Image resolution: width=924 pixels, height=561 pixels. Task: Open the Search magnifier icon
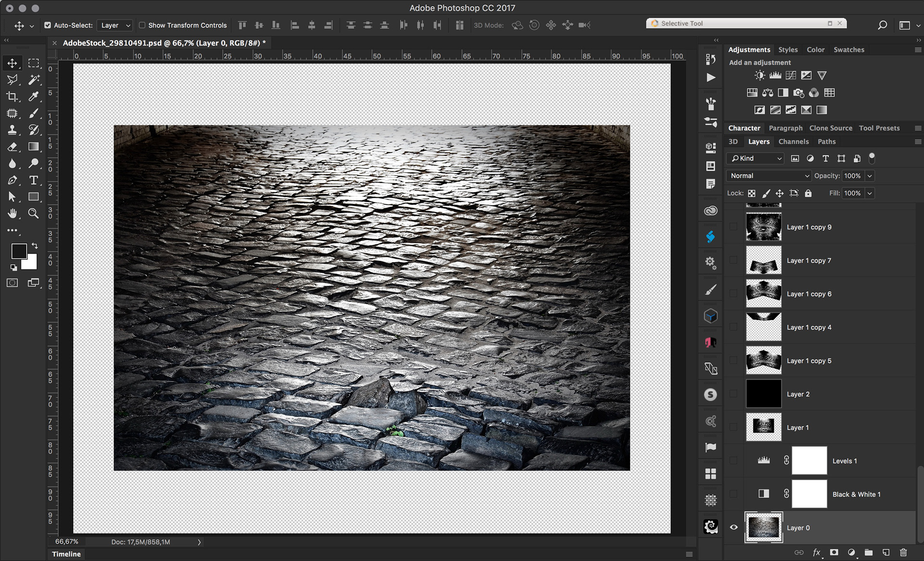click(x=882, y=25)
